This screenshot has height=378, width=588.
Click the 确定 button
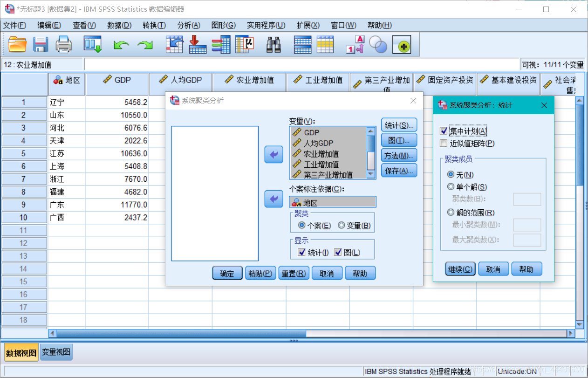227,273
